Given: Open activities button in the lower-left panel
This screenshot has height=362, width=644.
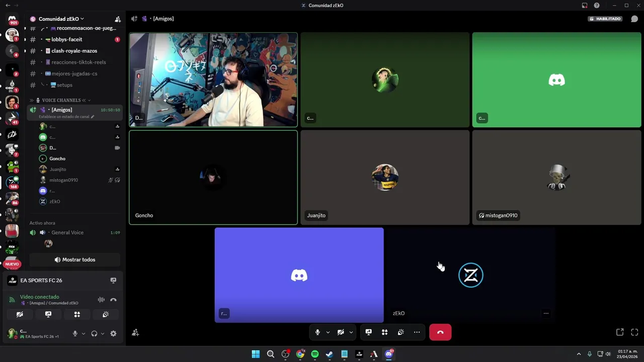Looking at the screenshot, I should pyautogui.click(x=77, y=314).
